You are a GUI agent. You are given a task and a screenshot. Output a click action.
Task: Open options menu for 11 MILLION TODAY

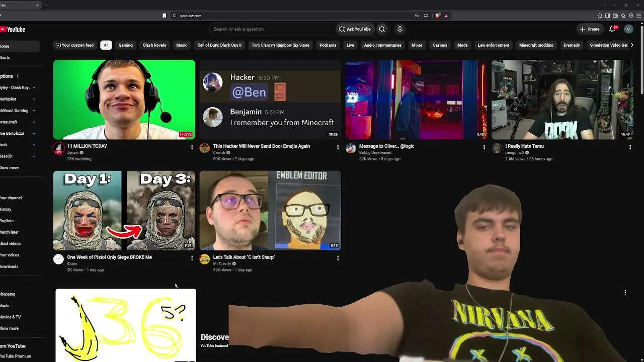[x=192, y=147]
